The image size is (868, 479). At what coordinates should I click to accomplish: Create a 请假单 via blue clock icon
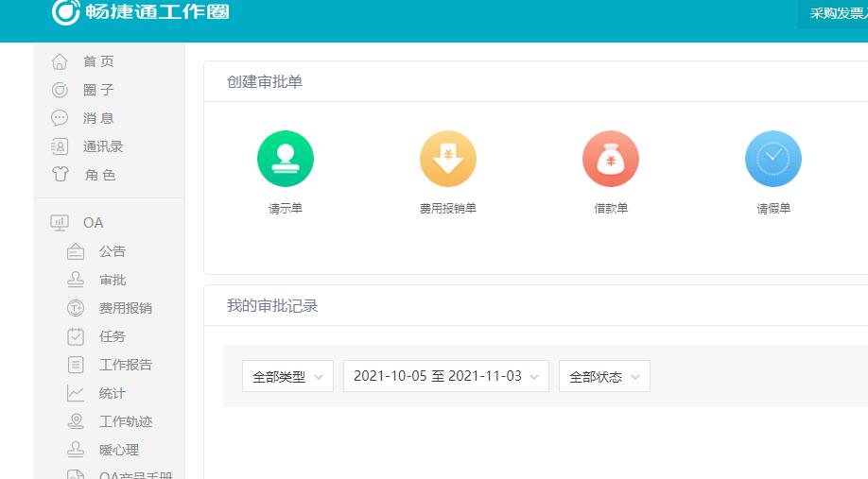773,159
